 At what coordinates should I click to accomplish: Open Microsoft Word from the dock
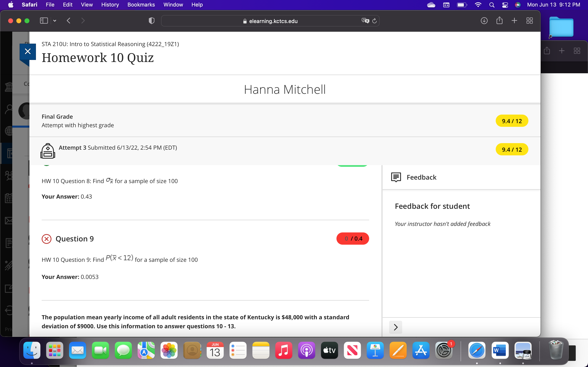(x=500, y=350)
